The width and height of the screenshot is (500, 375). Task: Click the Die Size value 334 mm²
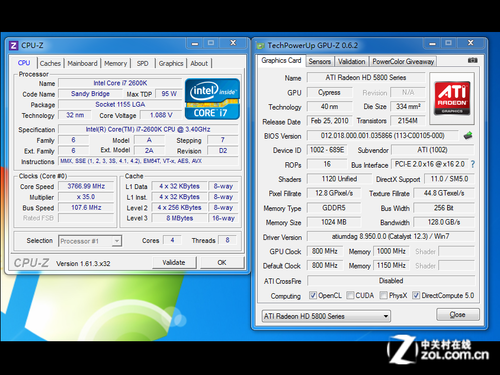pyautogui.click(x=408, y=106)
